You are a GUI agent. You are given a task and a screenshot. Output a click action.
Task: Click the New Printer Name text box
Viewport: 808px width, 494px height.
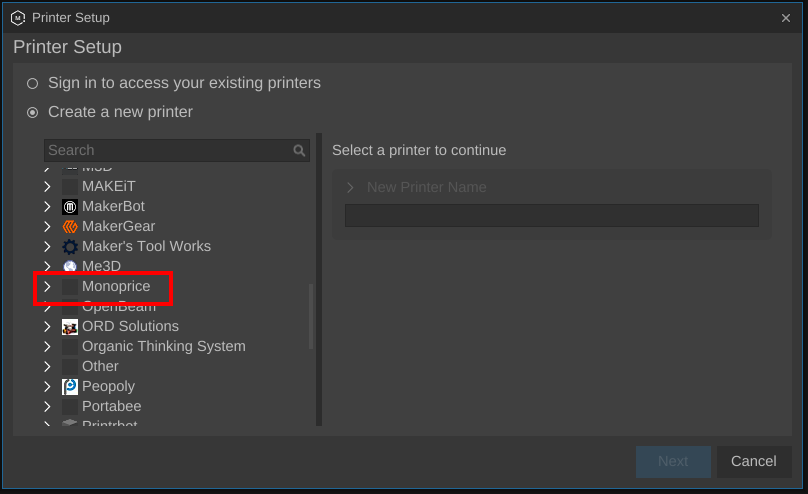click(x=552, y=215)
